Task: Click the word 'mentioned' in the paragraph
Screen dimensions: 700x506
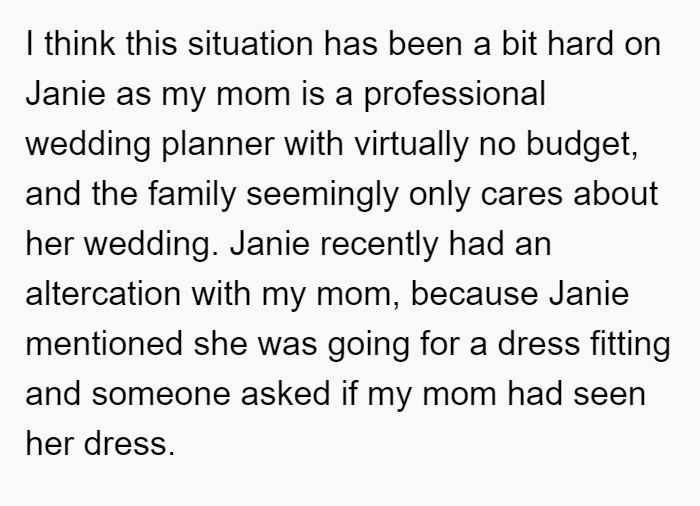Action: coord(104,344)
